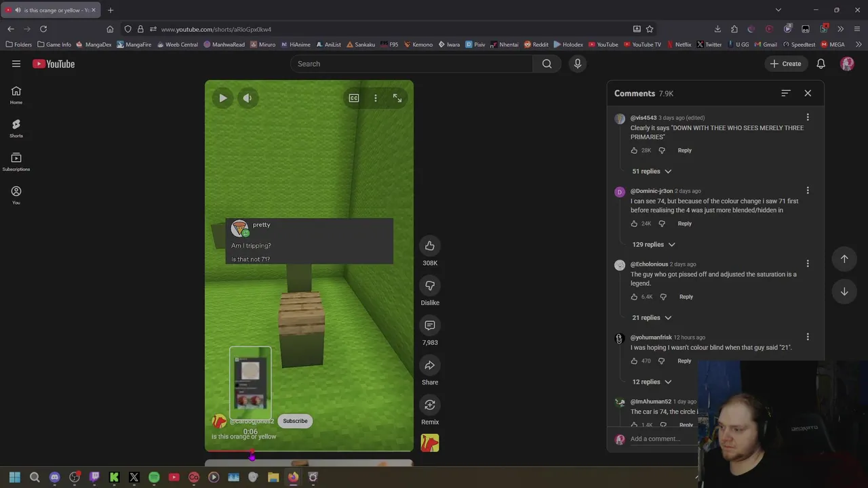Open the Create button

(785, 64)
